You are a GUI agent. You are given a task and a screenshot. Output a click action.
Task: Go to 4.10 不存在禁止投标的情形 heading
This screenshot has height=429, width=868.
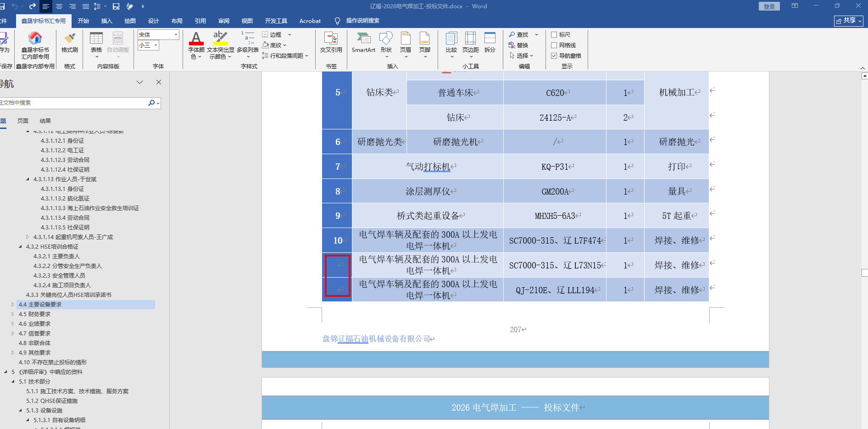coord(53,362)
